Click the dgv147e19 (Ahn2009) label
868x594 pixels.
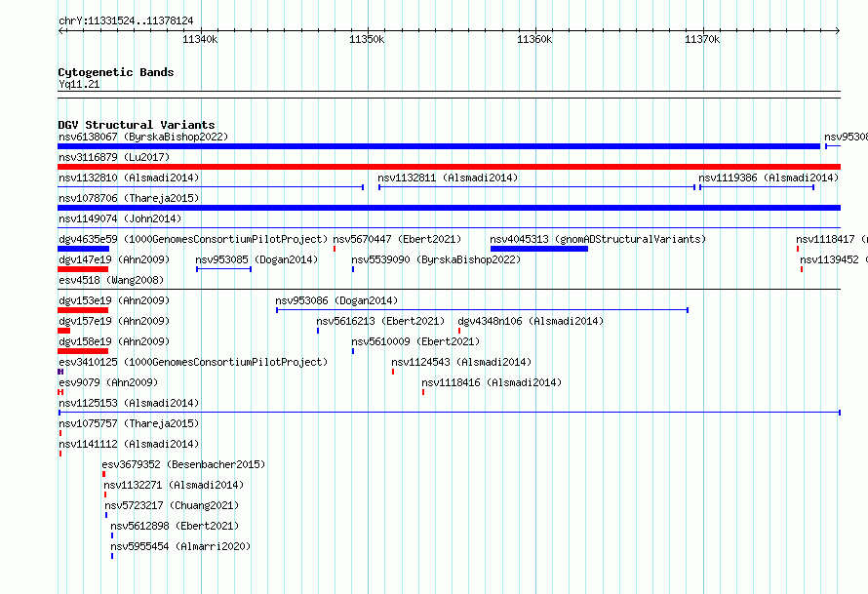tap(114, 259)
